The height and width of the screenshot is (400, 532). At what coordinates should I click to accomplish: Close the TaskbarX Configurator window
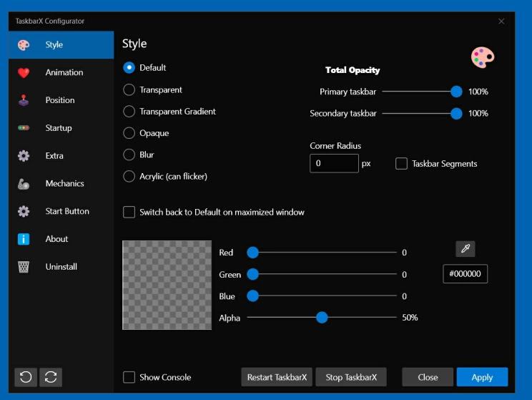point(501,21)
